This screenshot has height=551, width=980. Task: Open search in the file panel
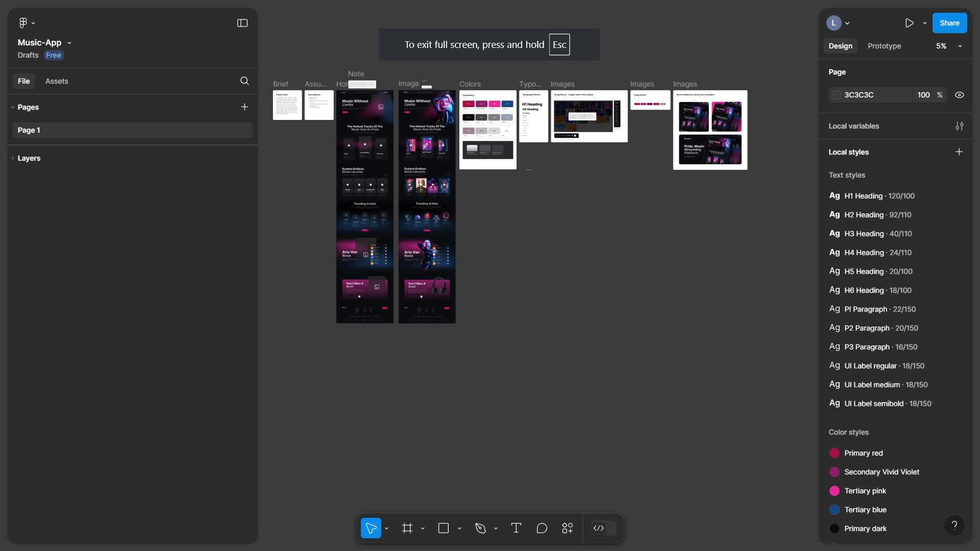coord(244,81)
